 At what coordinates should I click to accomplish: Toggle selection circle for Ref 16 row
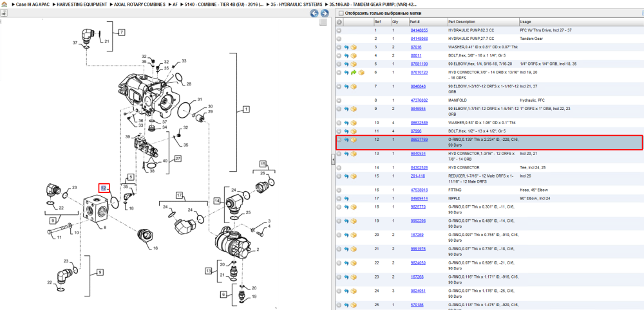(x=339, y=190)
